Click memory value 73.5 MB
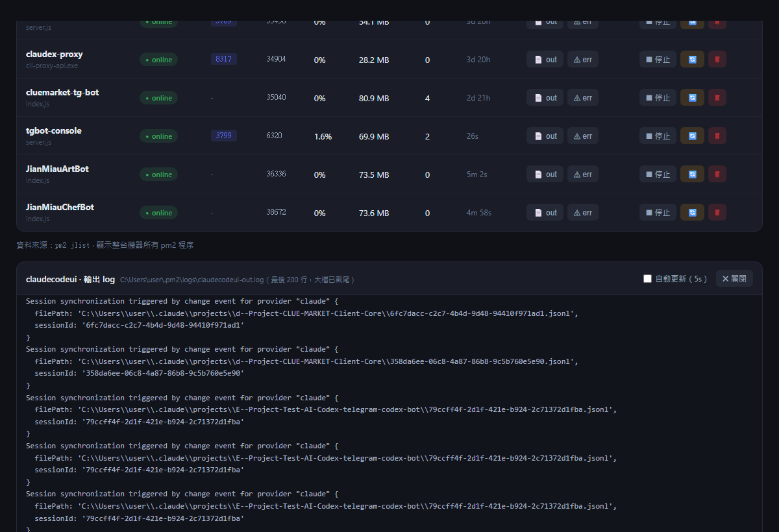Image resolution: width=779 pixels, height=532 pixels. coord(374,175)
